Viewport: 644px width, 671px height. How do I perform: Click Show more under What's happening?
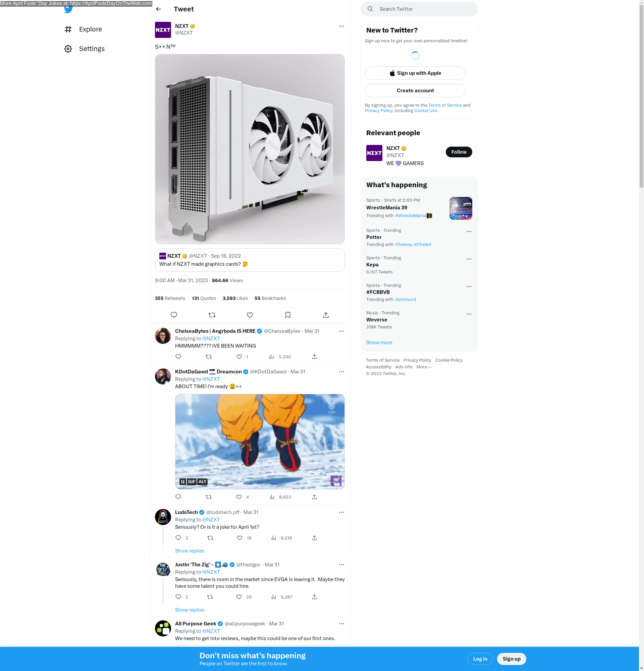379,342
